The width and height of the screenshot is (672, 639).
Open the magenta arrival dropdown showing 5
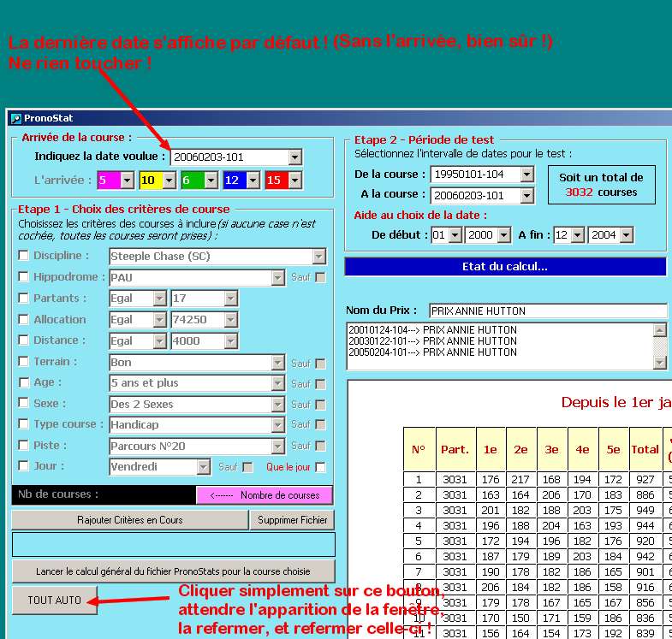[128, 180]
